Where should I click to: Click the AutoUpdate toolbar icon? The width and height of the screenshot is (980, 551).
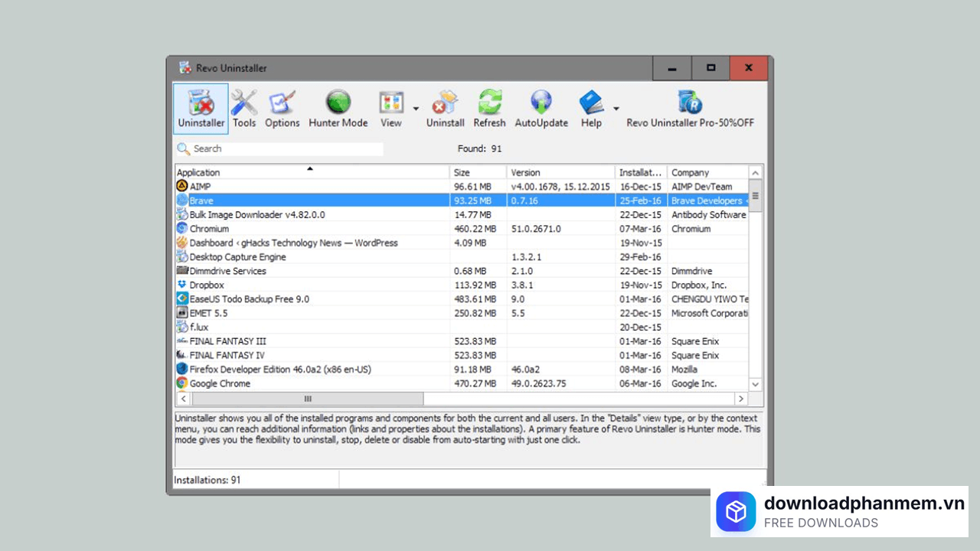tap(541, 109)
